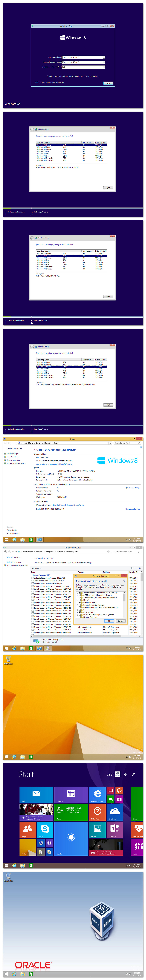Viewport: 146px width, 980px height.
Task: Open the Calendar tile on Start screen
Action: (71, 794)
